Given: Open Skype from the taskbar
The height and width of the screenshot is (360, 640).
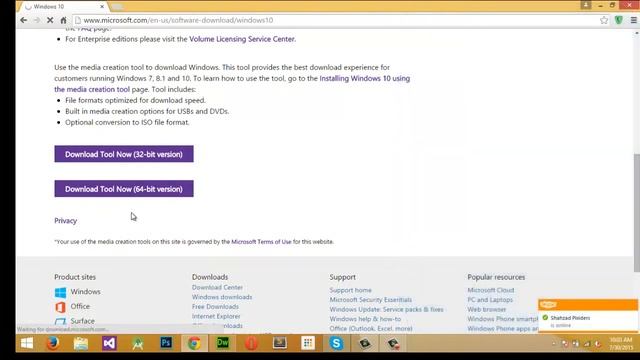Looking at the screenshot, I should (336, 343).
